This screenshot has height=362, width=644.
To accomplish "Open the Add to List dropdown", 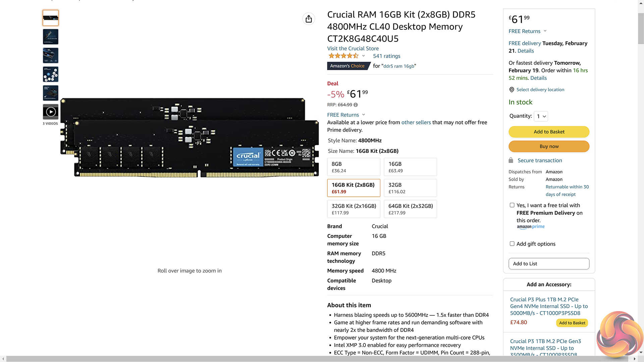I will 549,264.
